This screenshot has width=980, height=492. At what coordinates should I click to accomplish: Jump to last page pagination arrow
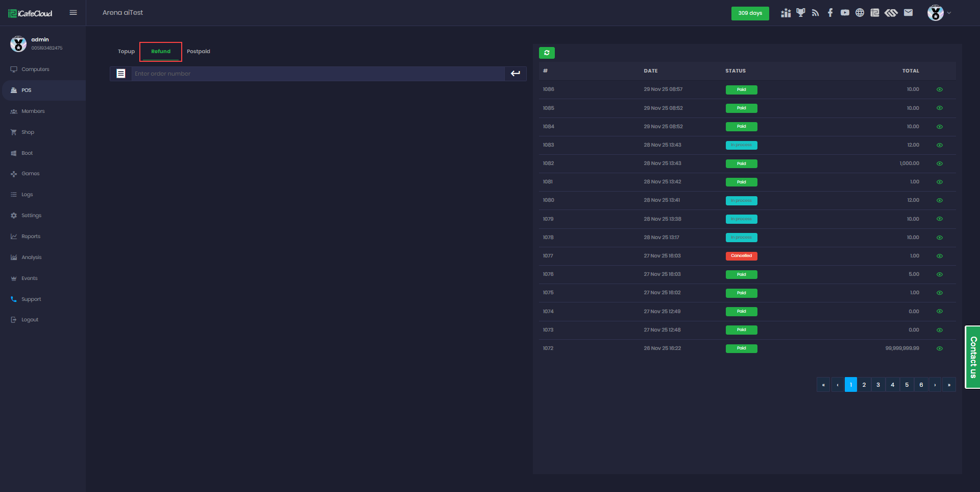click(949, 385)
